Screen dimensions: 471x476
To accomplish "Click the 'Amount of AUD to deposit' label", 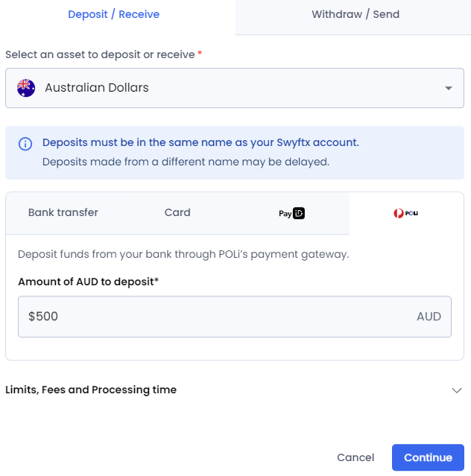I will (x=89, y=281).
